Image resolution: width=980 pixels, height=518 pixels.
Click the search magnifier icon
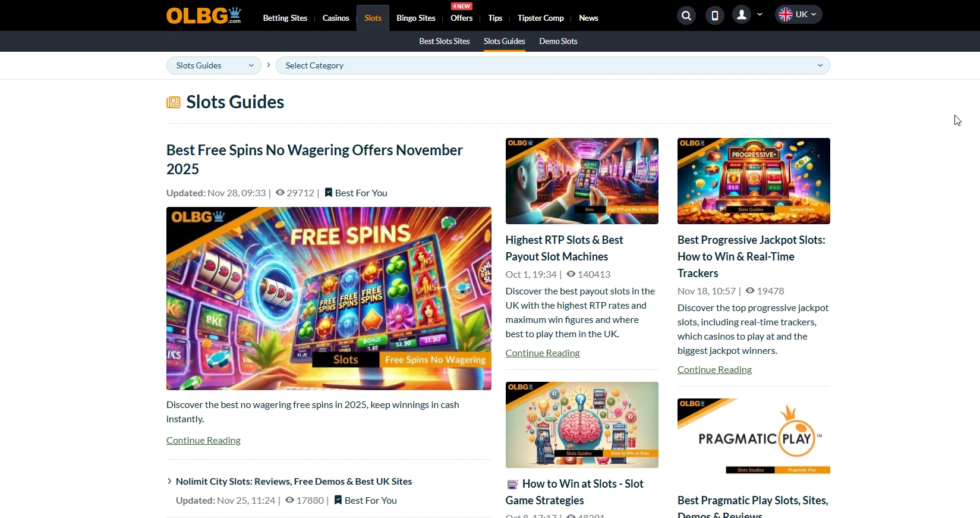(686, 15)
